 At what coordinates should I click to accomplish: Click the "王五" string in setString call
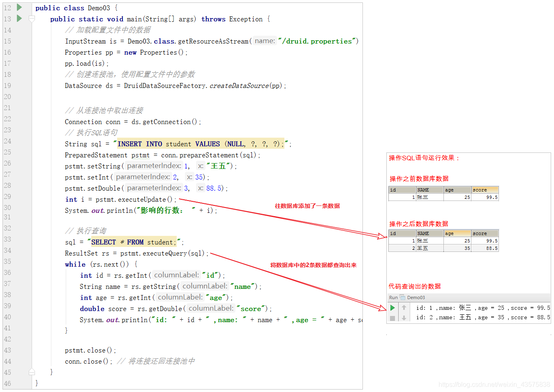point(218,166)
